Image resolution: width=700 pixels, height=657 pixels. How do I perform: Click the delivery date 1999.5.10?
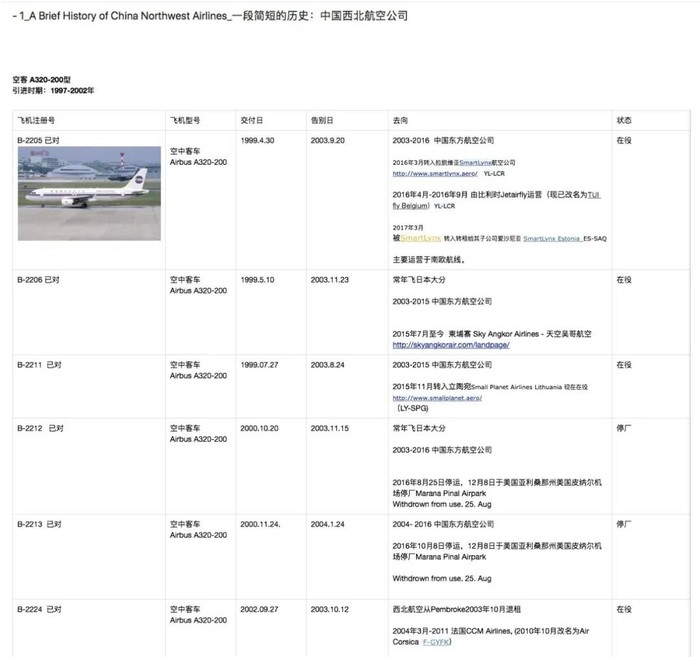coord(258,280)
